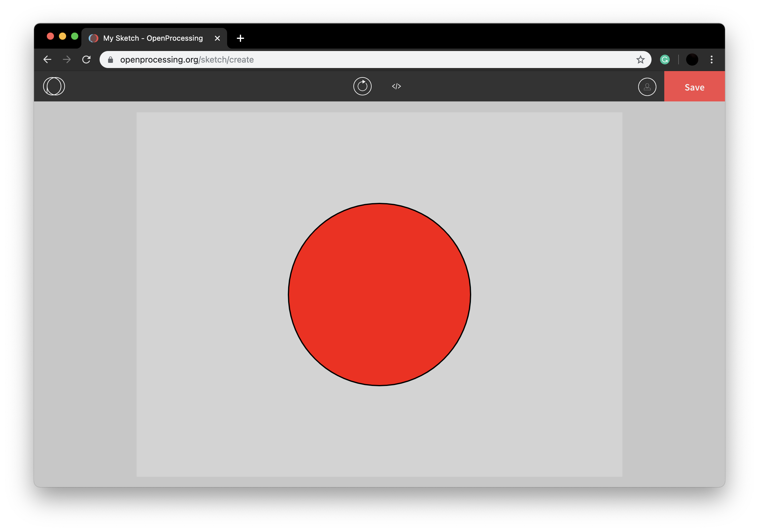
Task: View site info via lock icon
Action: (111, 60)
